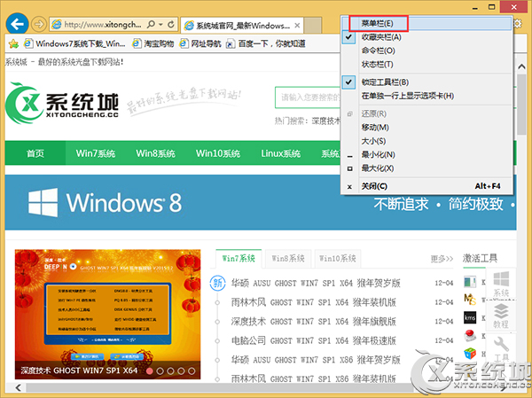Open the 百度一下，你就知道 favorite
Screen dimensions: 532x398
(x=266, y=43)
